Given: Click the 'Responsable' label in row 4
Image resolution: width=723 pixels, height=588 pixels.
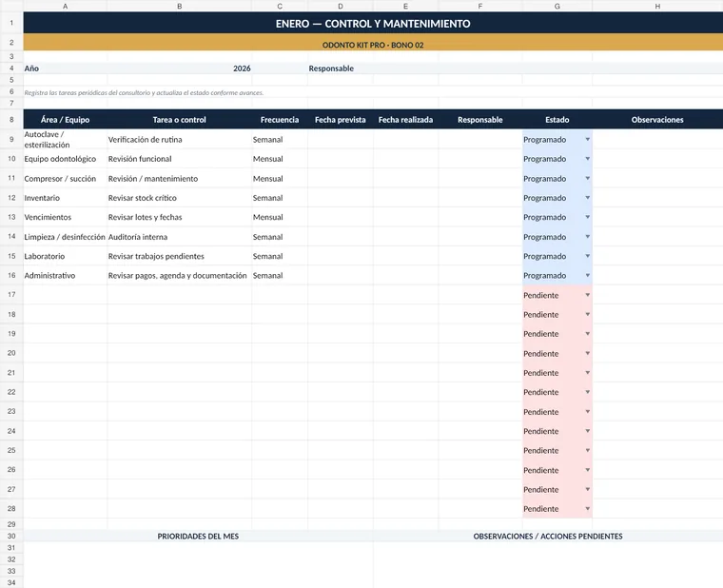Looking at the screenshot, I should [x=331, y=69].
